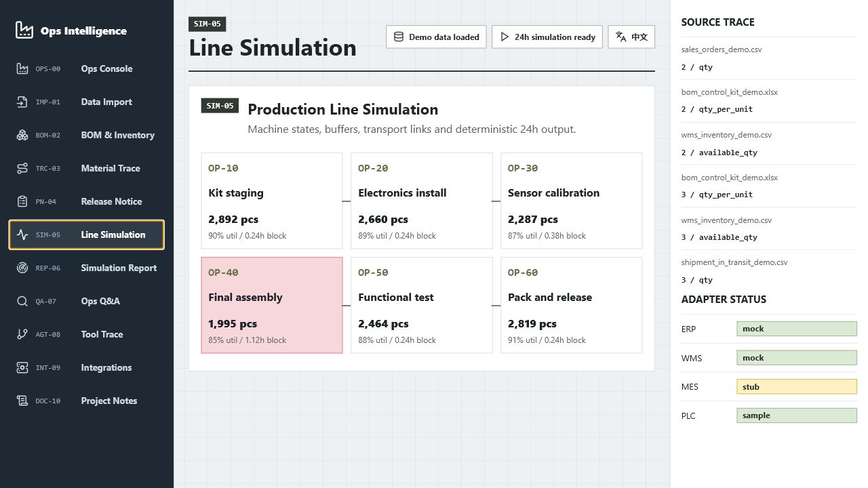Select the OP-20 Electronics install card
Image resolution: width=868 pixels, height=488 pixels.
click(422, 201)
